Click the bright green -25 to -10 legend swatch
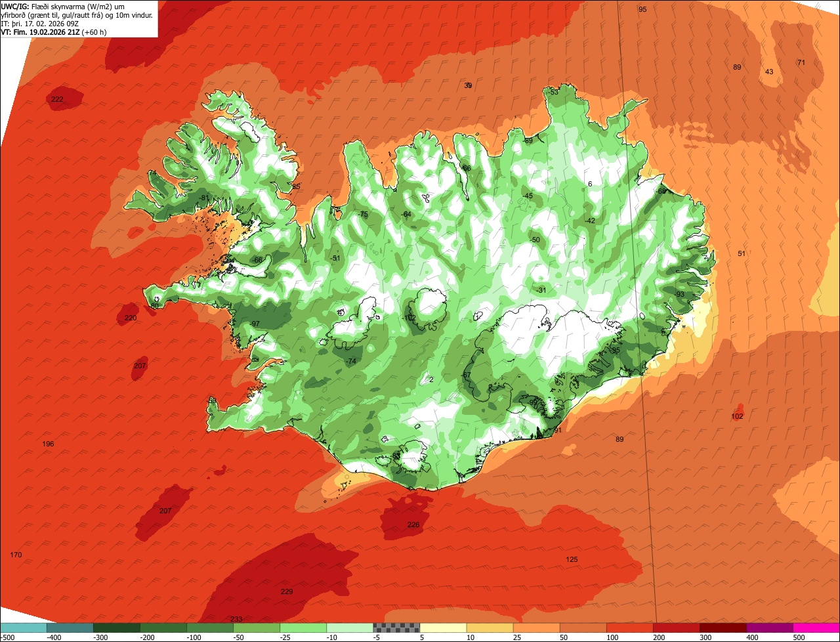This screenshot has height=642, width=840. click(303, 628)
